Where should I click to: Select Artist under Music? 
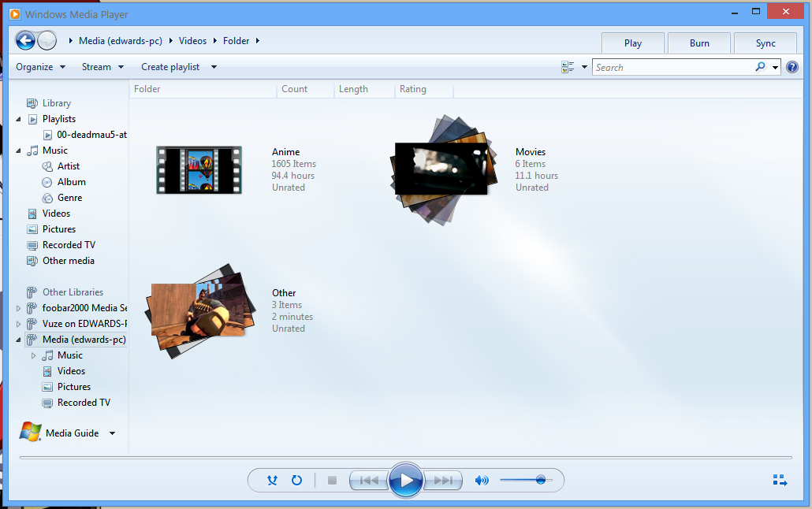pos(69,166)
